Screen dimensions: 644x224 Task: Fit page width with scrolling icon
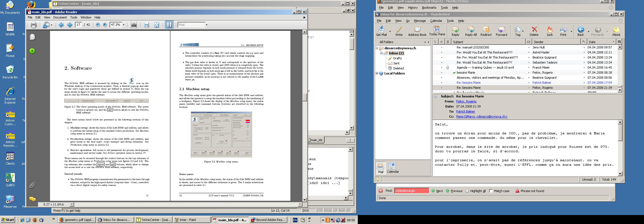[x=146, y=25]
